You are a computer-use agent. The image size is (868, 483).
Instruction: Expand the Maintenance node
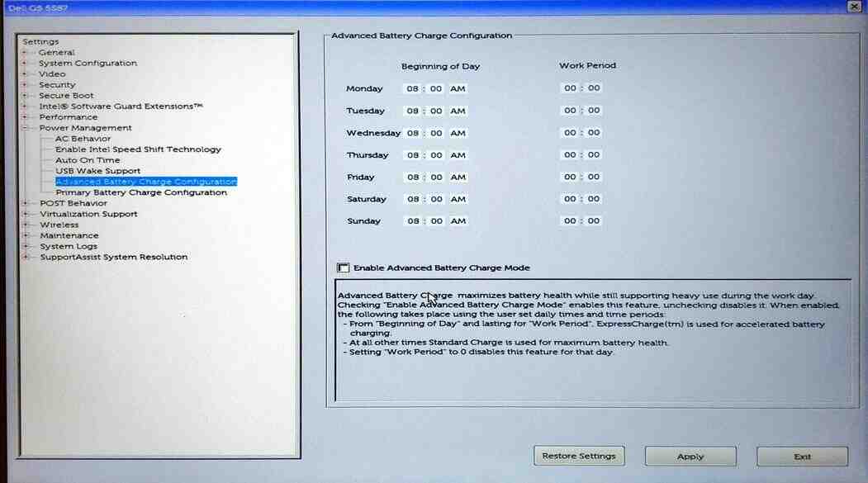click(25, 235)
